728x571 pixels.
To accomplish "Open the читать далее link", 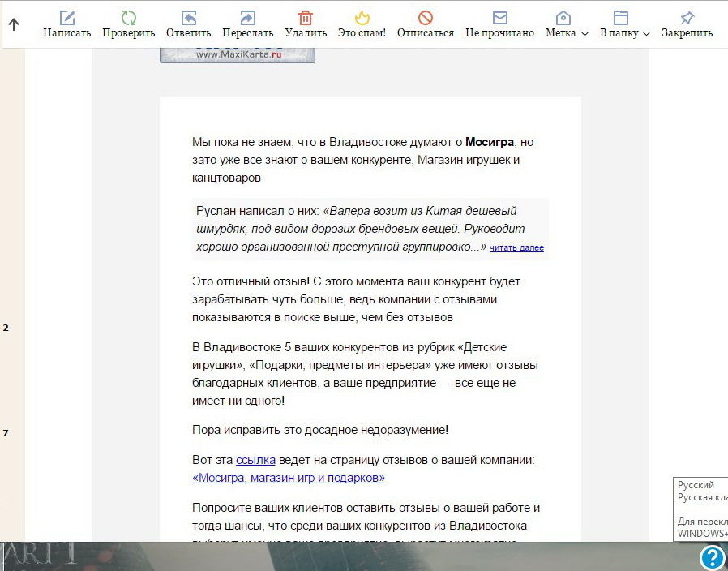I will [516, 248].
